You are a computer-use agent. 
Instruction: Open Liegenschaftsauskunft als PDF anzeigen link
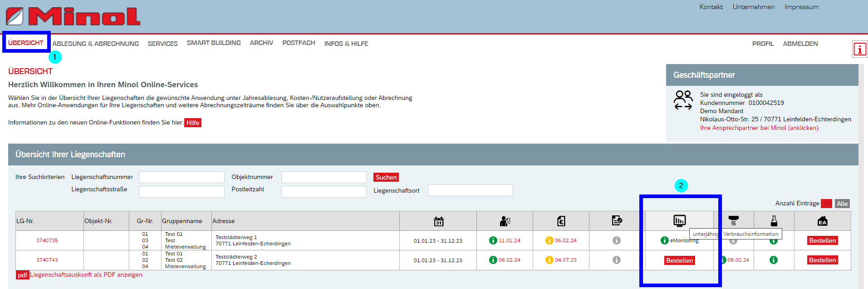(x=86, y=275)
